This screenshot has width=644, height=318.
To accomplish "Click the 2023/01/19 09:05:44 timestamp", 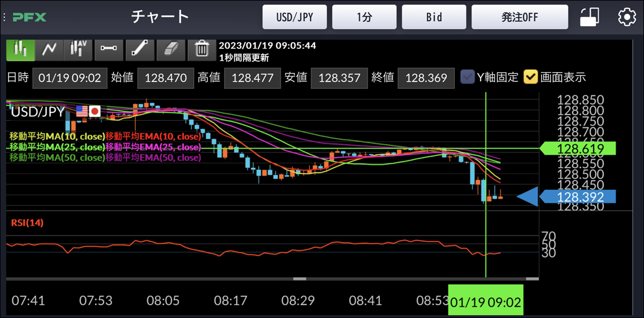I will [268, 45].
